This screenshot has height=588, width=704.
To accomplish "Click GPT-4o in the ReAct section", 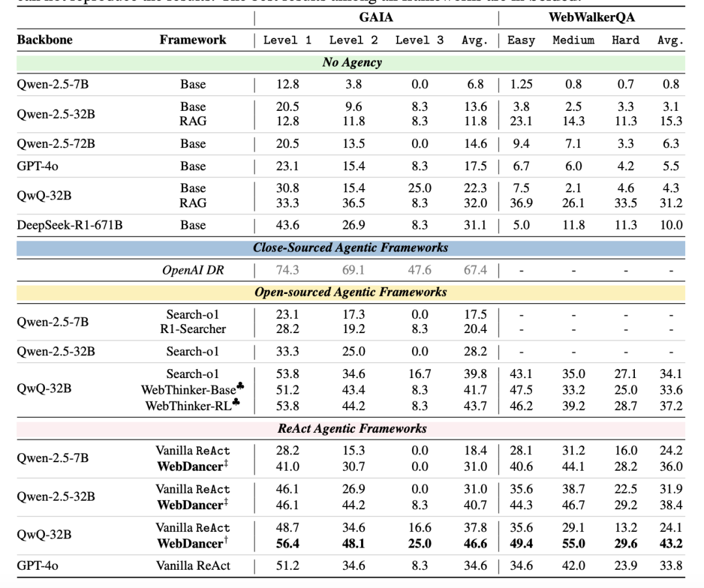I will click(x=37, y=566).
